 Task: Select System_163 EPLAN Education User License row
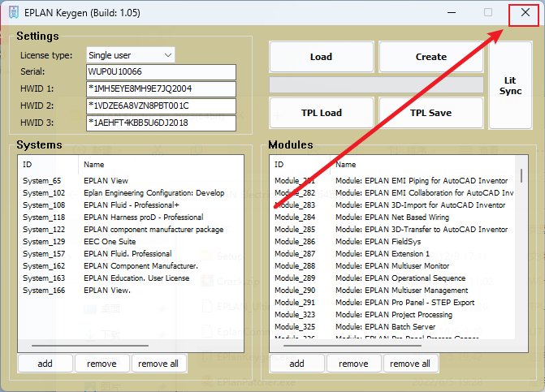point(130,278)
